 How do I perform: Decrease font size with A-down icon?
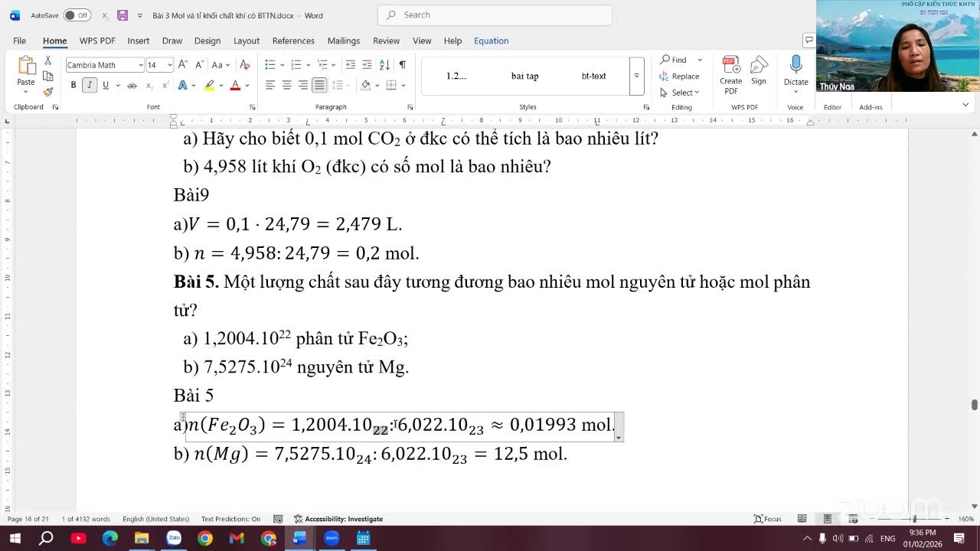pos(199,65)
